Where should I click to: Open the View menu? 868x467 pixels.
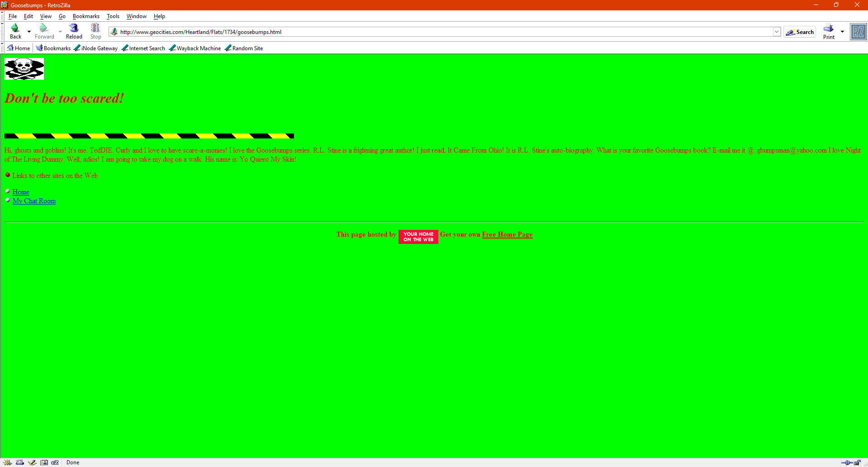coord(46,16)
